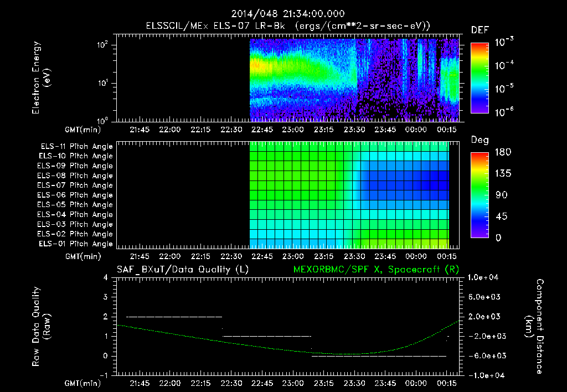Viewport: 567px width, 392px height.
Task: Click the GMT(min) label under the data quality plot
Action: pos(83,383)
